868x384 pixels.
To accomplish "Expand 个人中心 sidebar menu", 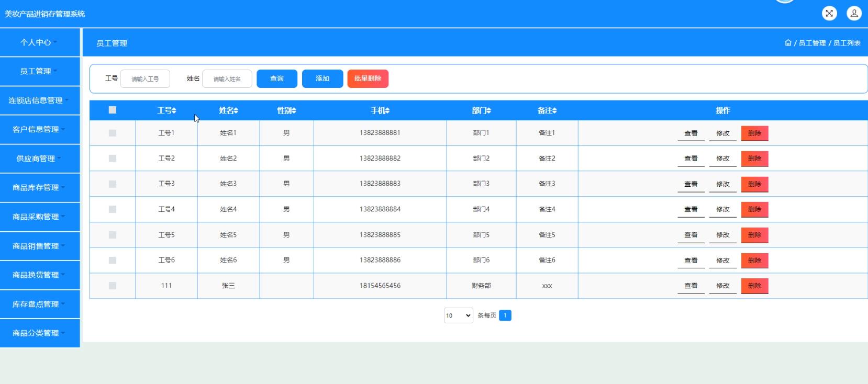I will [x=40, y=42].
